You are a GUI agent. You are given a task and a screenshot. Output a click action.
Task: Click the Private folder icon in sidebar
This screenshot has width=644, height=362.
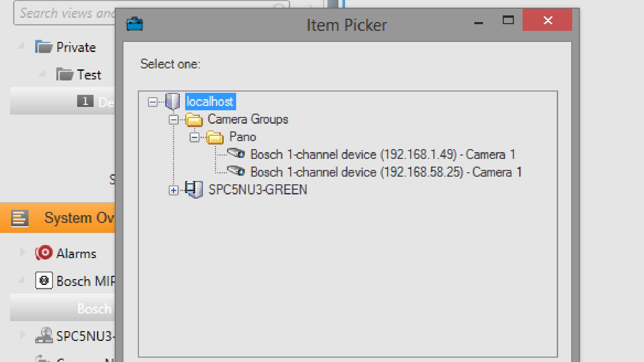44,47
